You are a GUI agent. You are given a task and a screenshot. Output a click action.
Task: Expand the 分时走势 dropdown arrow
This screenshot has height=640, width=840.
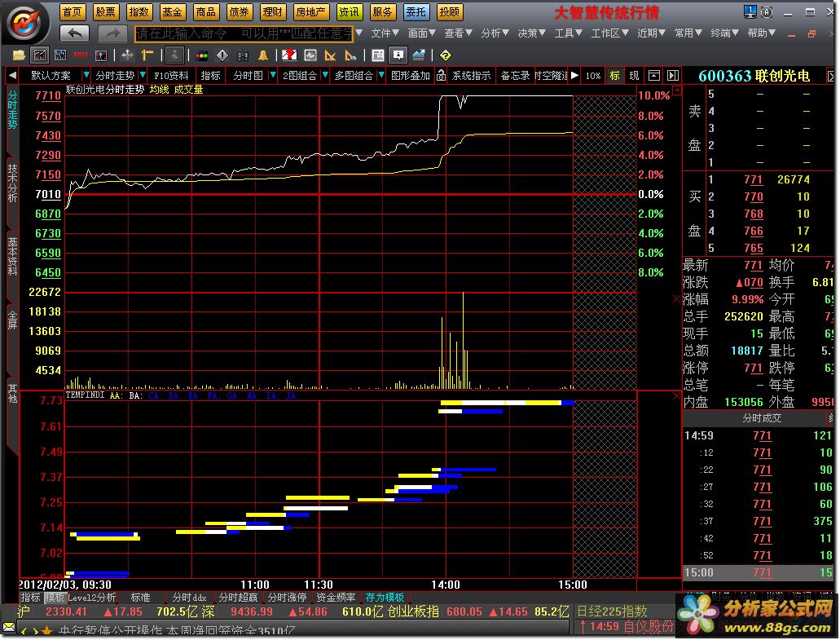143,75
